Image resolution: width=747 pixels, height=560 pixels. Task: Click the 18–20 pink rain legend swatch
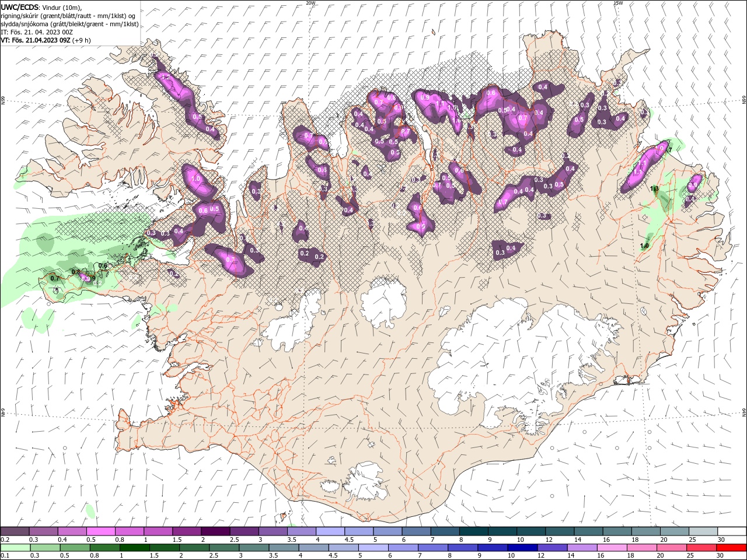pos(641,548)
